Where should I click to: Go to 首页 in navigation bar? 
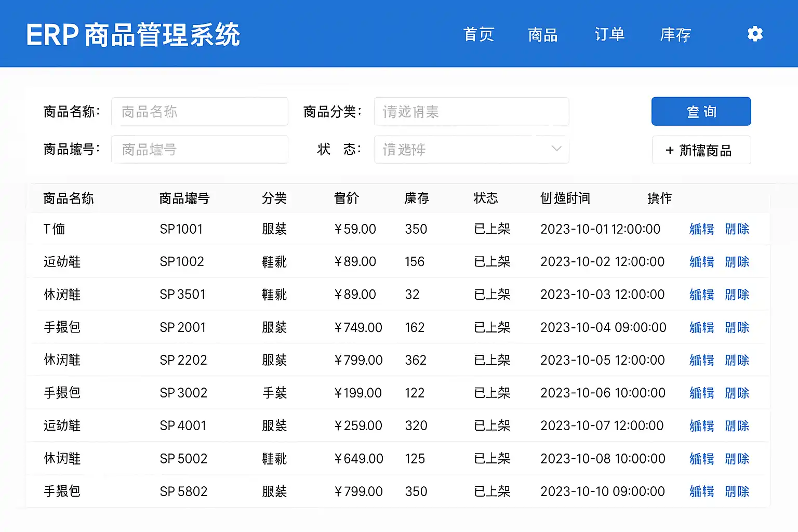478,35
